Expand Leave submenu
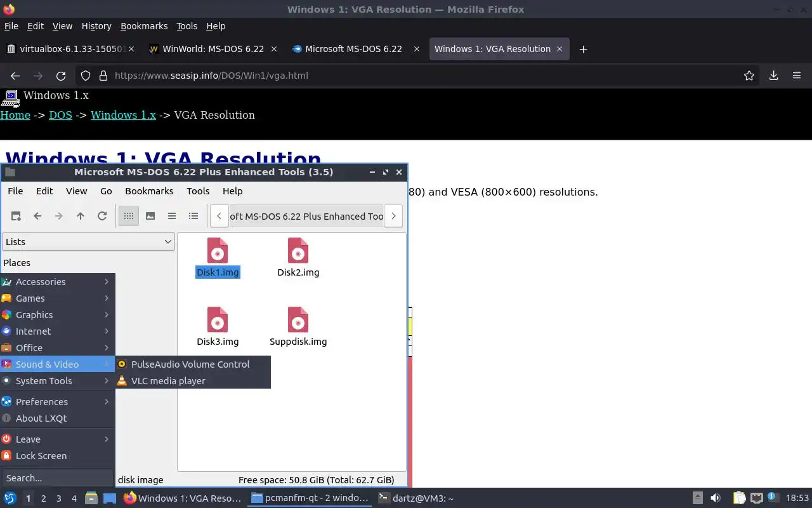The height and width of the screenshot is (508, 812). (x=57, y=439)
